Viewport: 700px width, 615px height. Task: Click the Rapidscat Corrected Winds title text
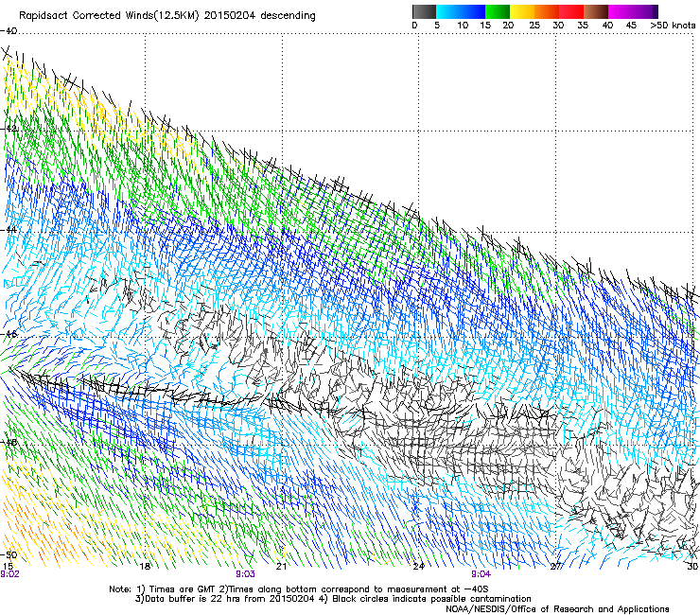coord(167,16)
